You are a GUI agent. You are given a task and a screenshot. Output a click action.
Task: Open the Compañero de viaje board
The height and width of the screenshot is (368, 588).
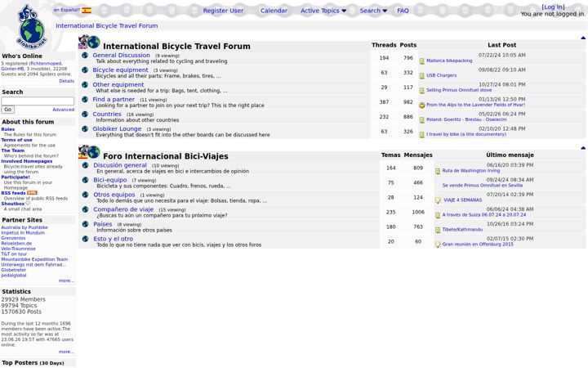(x=123, y=209)
